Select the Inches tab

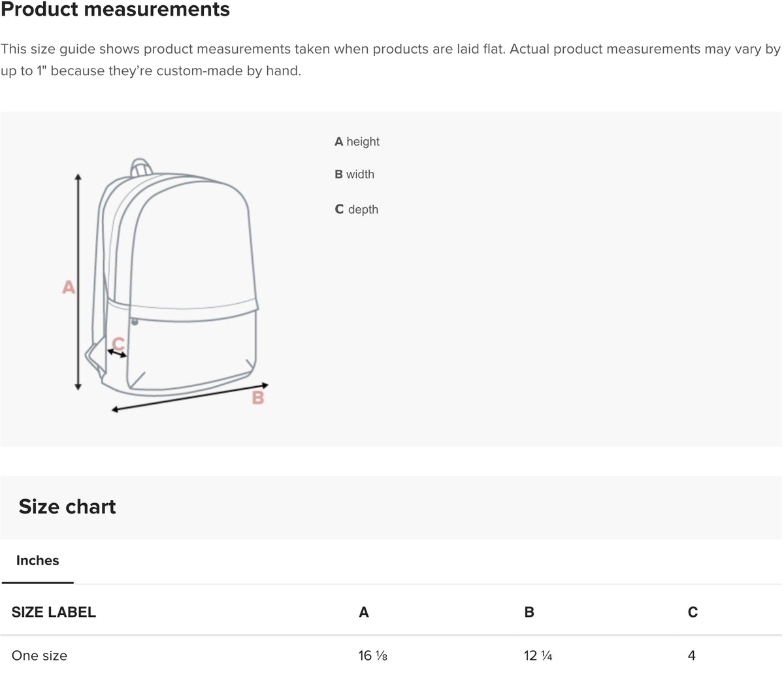[37, 561]
